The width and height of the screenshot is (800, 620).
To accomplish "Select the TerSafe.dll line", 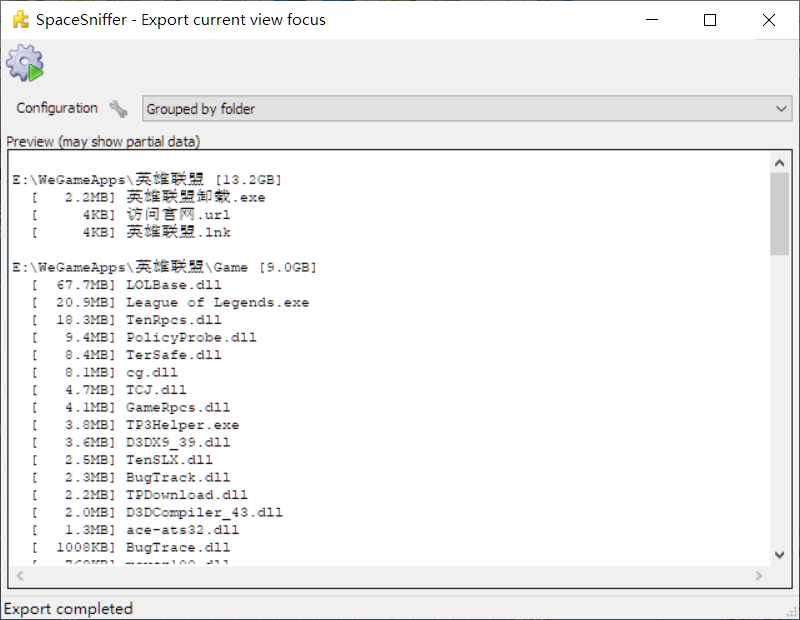I will coord(127,355).
